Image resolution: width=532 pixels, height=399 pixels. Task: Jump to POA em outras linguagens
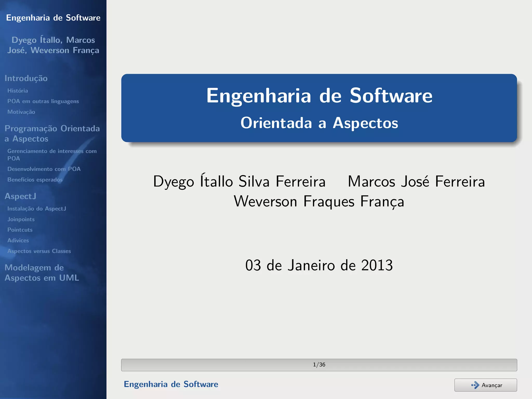(43, 101)
